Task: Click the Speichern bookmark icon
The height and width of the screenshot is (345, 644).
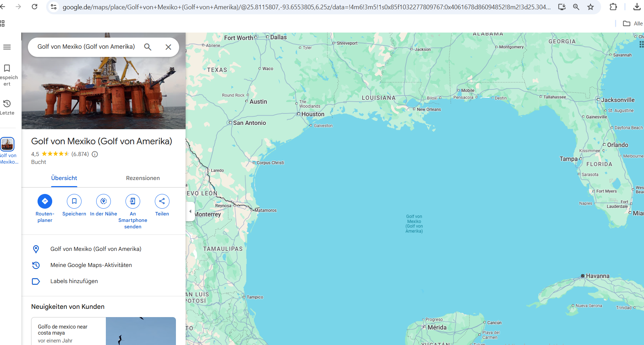Action: [74, 201]
